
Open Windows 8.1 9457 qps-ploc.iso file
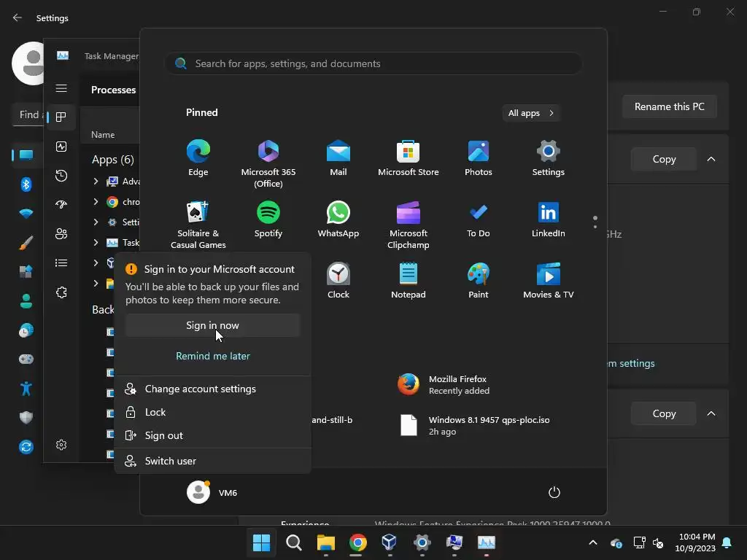(x=475, y=425)
